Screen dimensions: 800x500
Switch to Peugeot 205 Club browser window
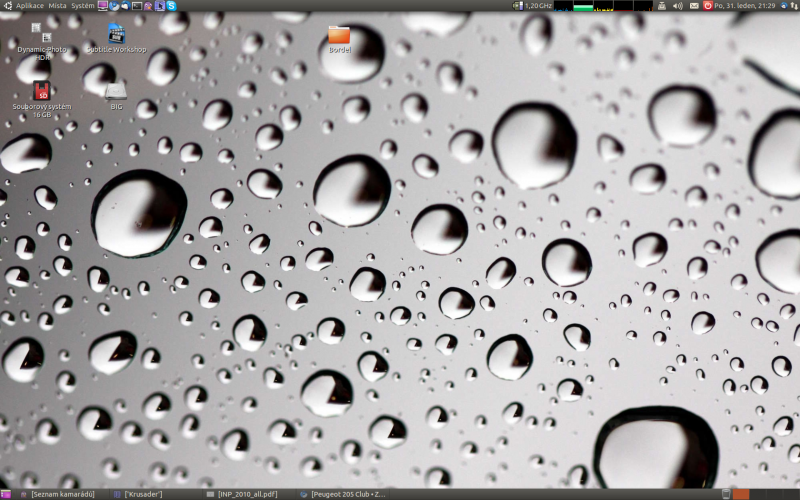pyautogui.click(x=345, y=494)
